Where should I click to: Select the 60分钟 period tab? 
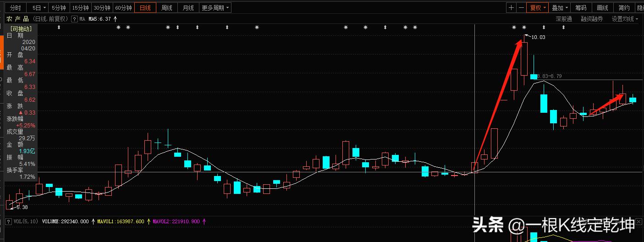tap(123, 8)
